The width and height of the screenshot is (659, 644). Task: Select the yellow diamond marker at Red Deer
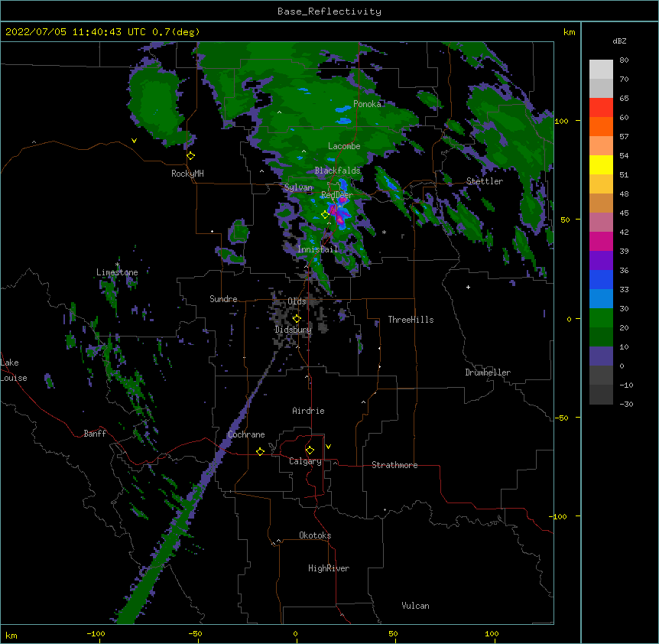(x=325, y=215)
